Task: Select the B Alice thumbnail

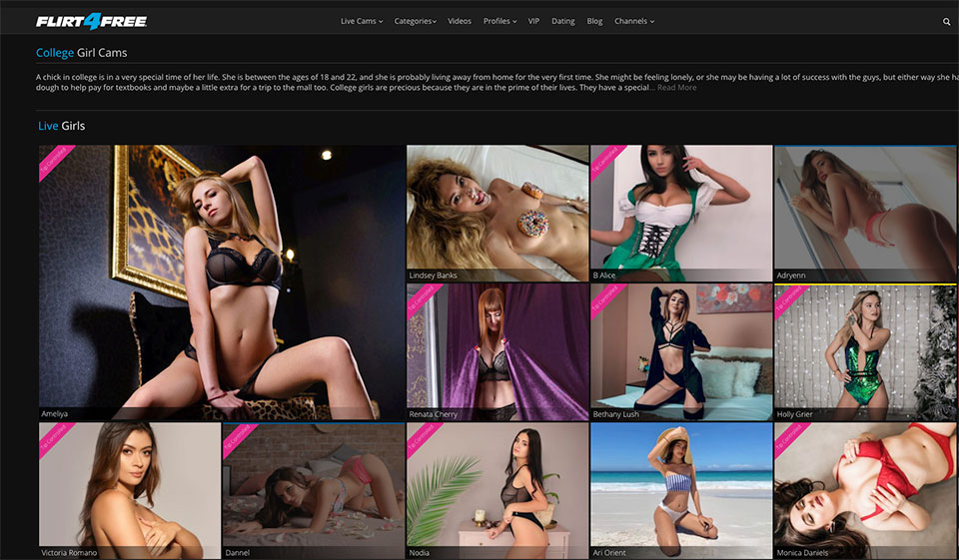Action: point(680,212)
